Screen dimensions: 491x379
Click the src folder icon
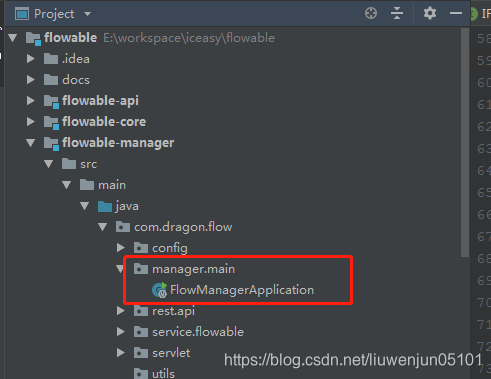pyautogui.click(x=69, y=164)
